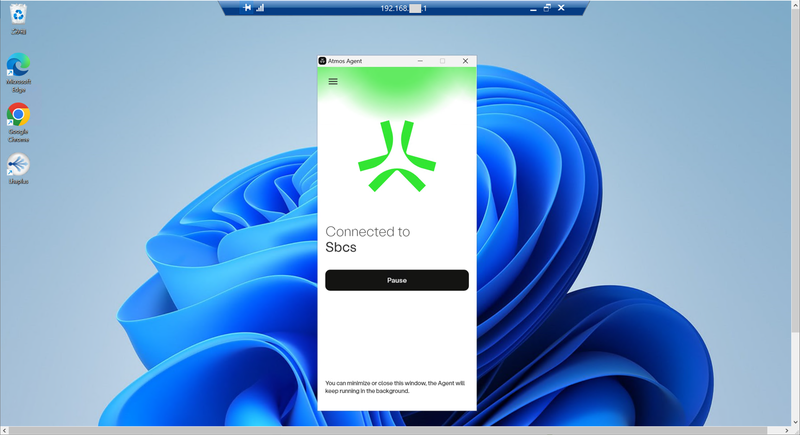Open the Atmos Agent hamburger menu
This screenshot has height=435, width=800.
(x=333, y=82)
